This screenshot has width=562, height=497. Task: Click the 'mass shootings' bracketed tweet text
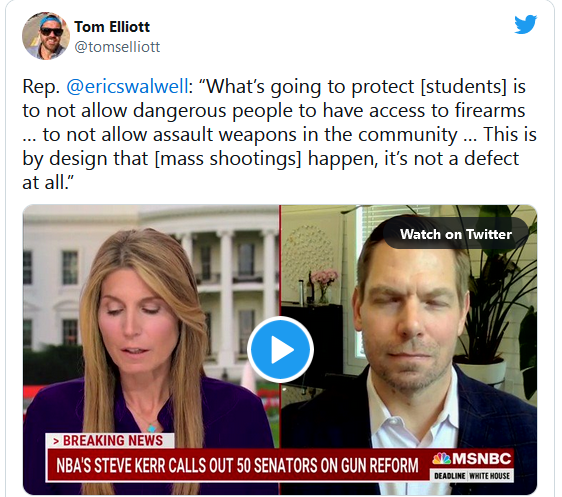[228, 159]
